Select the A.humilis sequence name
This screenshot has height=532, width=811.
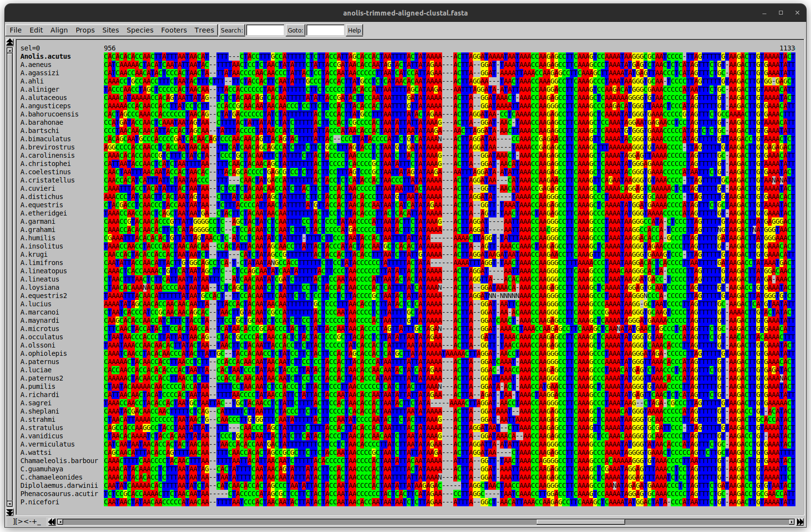[x=38, y=238]
